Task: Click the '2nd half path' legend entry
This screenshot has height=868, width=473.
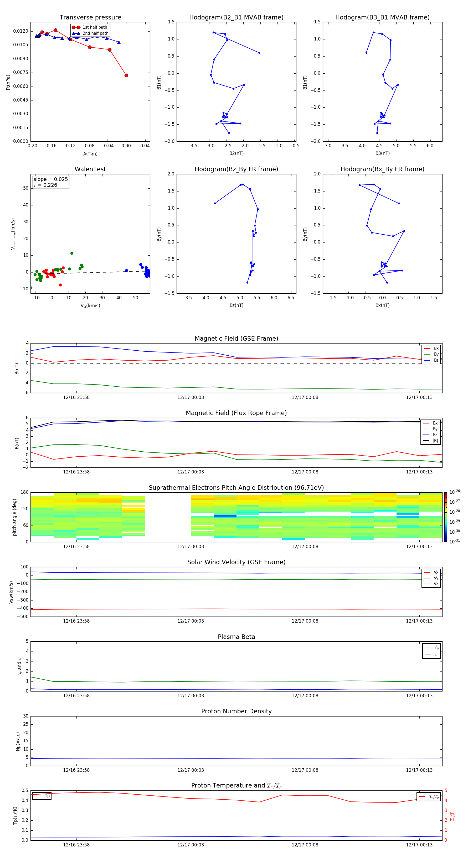Action: click(90, 33)
